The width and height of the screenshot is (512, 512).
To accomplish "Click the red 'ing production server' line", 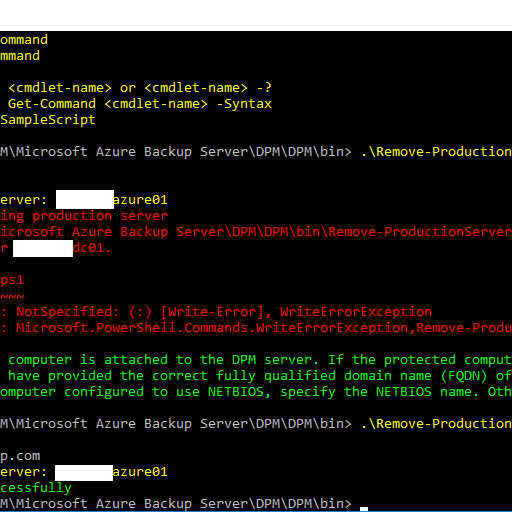I will (x=84, y=216).
